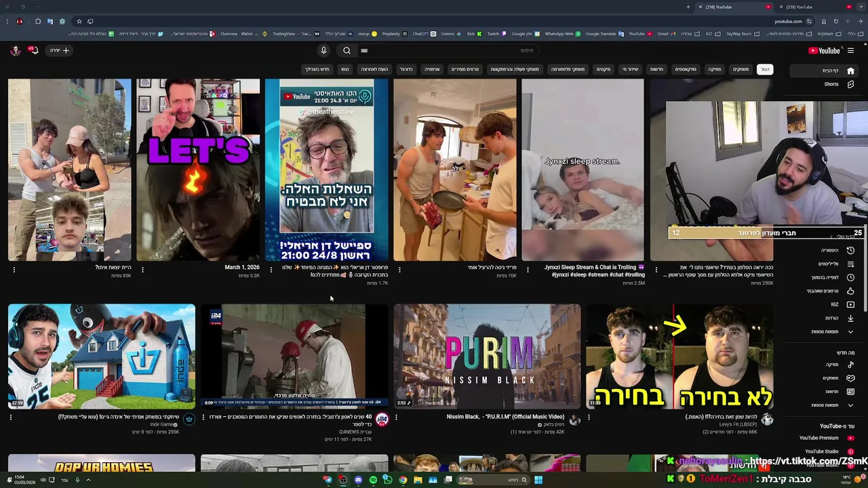Select the Watched (נצפו) filter chip

pos(345,69)
